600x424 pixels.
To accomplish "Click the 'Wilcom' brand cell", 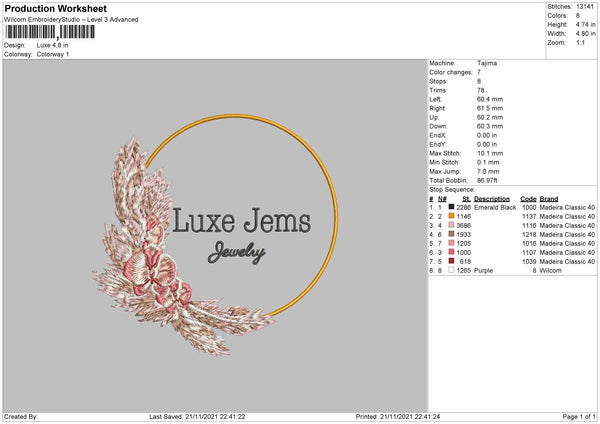I will click(x=551, y=271).
